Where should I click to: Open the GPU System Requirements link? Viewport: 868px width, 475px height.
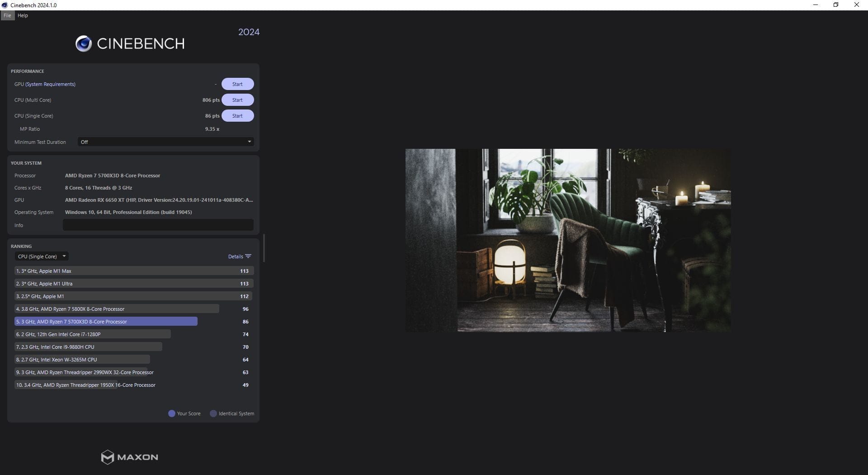[x=51, y=84]
